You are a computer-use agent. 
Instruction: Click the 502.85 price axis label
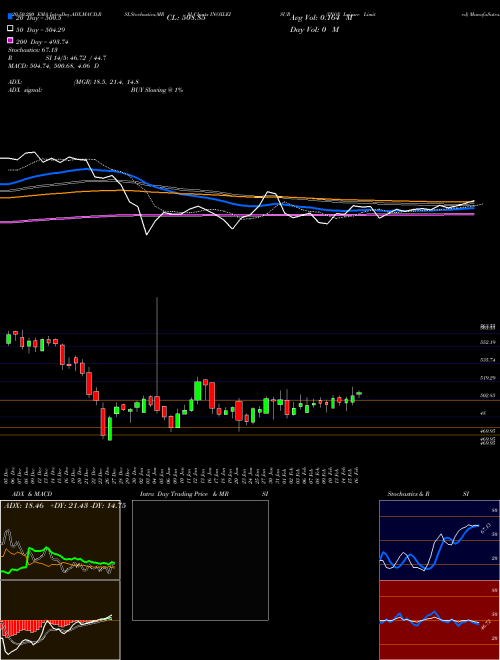pyautogui.click(x=489, y=396)
